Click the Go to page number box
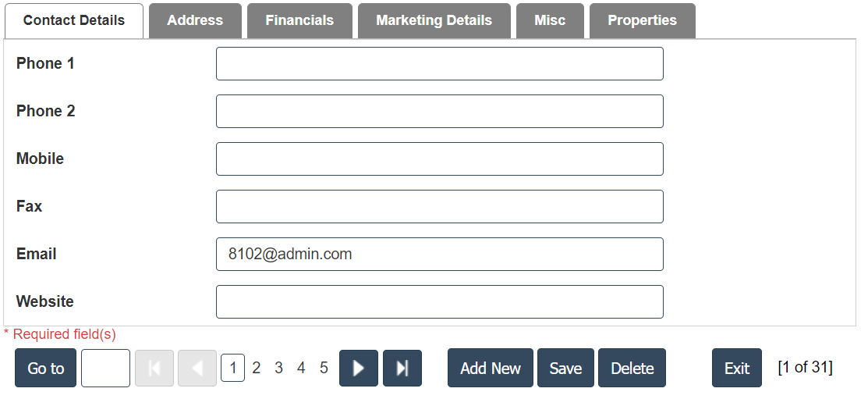The image size is (868, 399). pos(105,369)
